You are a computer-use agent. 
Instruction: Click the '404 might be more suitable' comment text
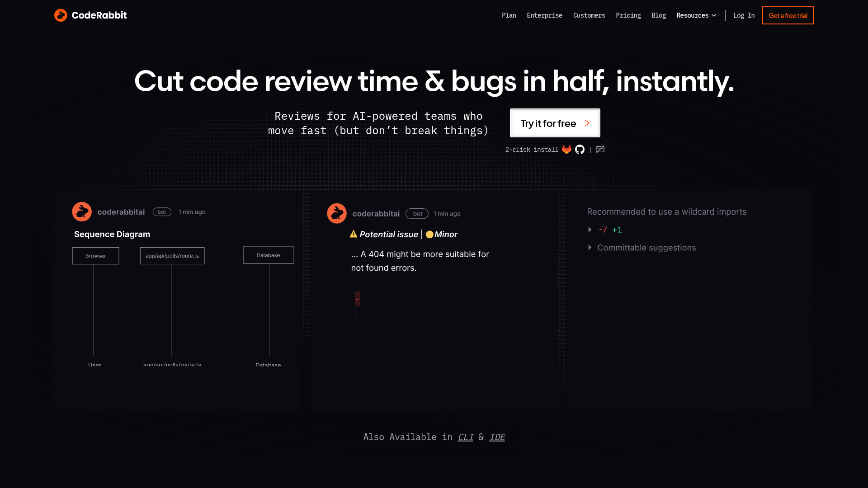tap(420, 261)
